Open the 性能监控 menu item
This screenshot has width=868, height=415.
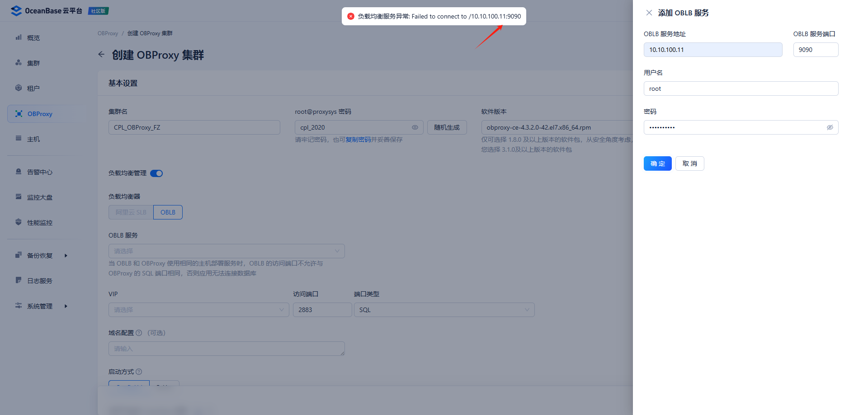pyautogui.click(x=44, y=223)
